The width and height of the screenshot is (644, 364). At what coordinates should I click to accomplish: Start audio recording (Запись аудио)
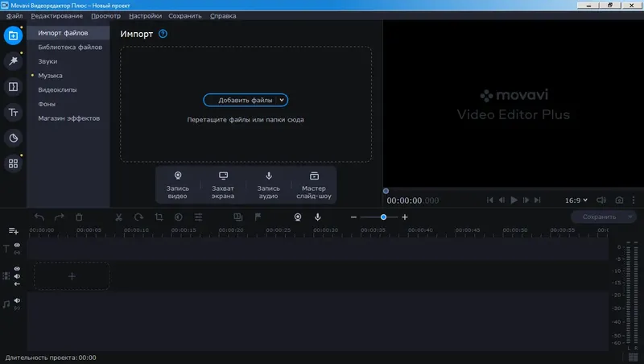(x=269, y=185)
